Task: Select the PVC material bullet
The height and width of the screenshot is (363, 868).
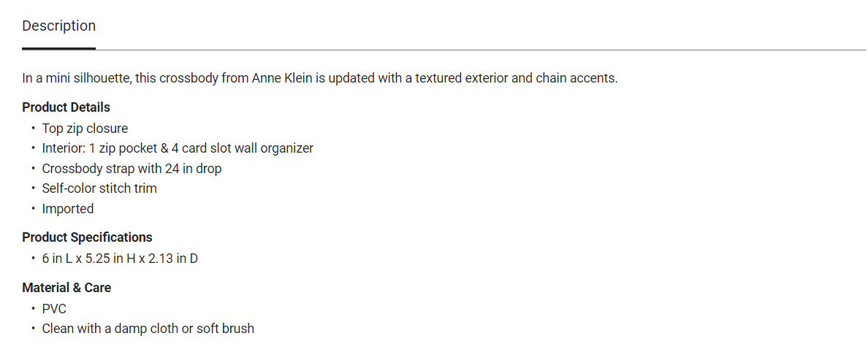Action: click(54, 309)
